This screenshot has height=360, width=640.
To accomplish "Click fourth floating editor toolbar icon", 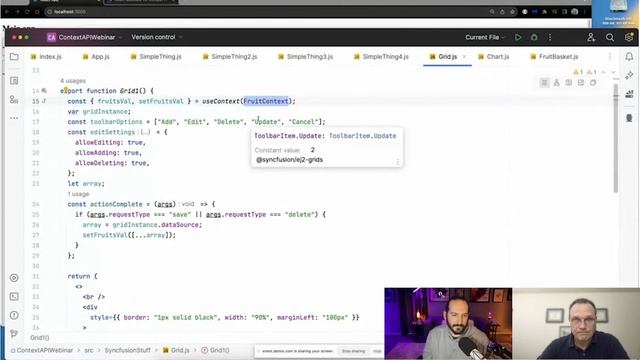I will point(581,83).
